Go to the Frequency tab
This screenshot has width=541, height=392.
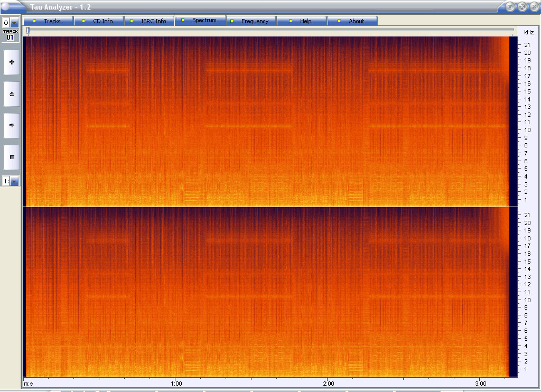[251, 21]
